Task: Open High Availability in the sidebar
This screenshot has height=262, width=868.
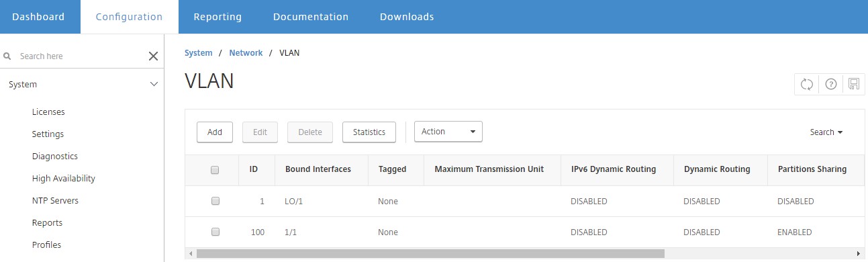Action: 64,179
